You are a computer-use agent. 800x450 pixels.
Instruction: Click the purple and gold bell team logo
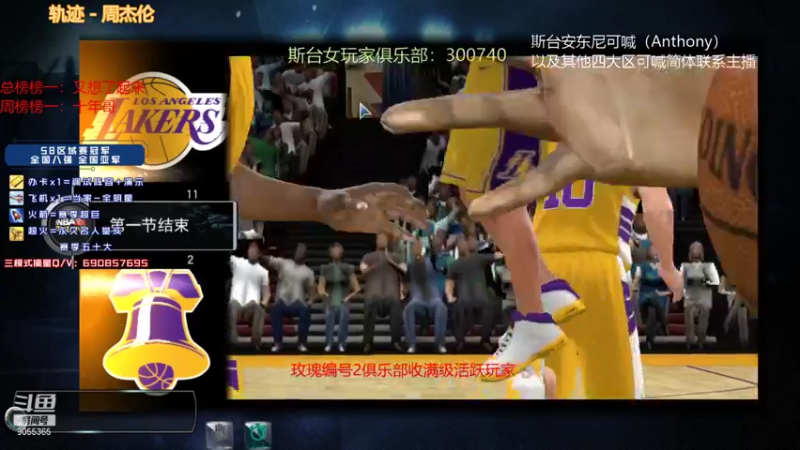[x=156, y=331]
